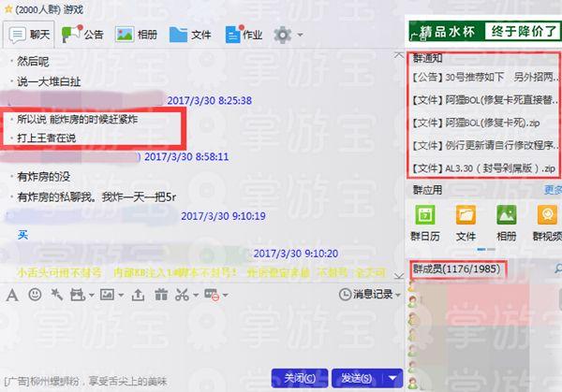Click the 发送(S) send button
This screenshot has height=392, width=562.
click(357, 378)
